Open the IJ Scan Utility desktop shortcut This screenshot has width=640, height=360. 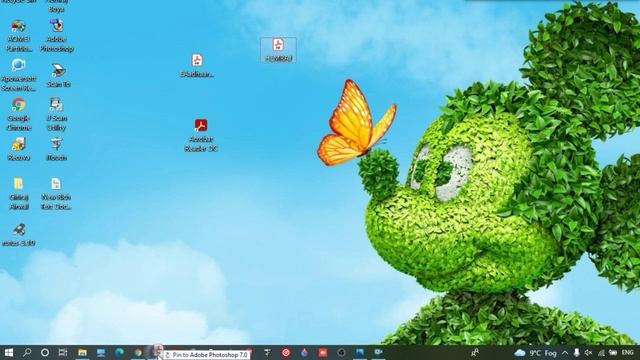(x=56, y=114)
